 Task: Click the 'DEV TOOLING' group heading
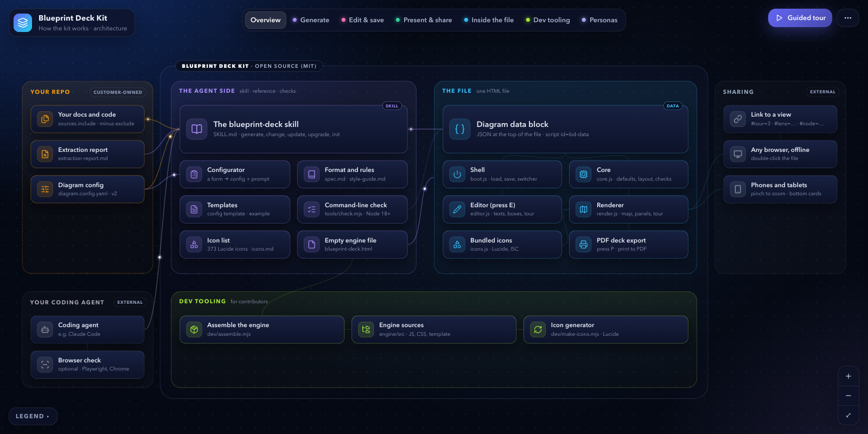click(x=202, y=302)
